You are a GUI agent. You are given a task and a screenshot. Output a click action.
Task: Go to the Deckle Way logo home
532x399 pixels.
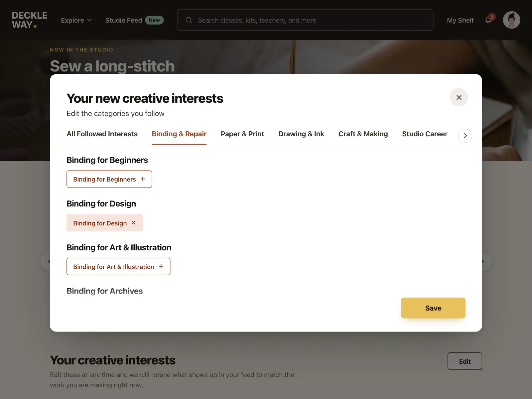[x=30, y=20]
